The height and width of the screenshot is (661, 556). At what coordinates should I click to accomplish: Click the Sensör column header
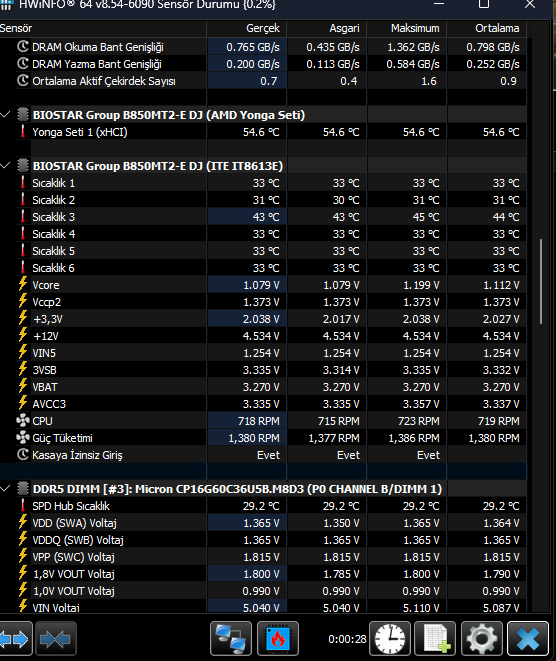pyautogui.click(x=103, y=28)
